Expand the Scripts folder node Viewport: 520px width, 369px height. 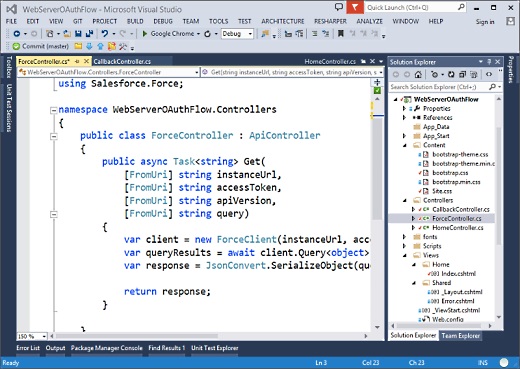click(x=404, y=246)
